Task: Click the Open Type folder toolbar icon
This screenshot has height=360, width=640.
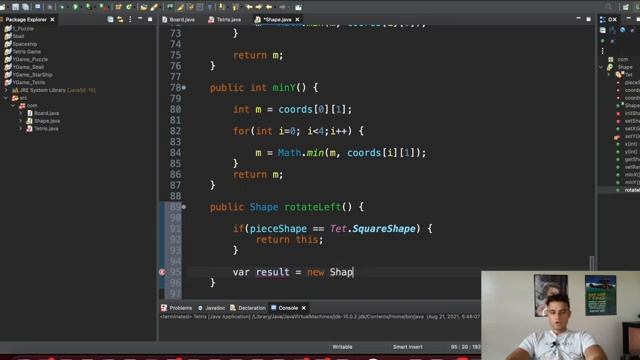Action: tap(144, 7)
